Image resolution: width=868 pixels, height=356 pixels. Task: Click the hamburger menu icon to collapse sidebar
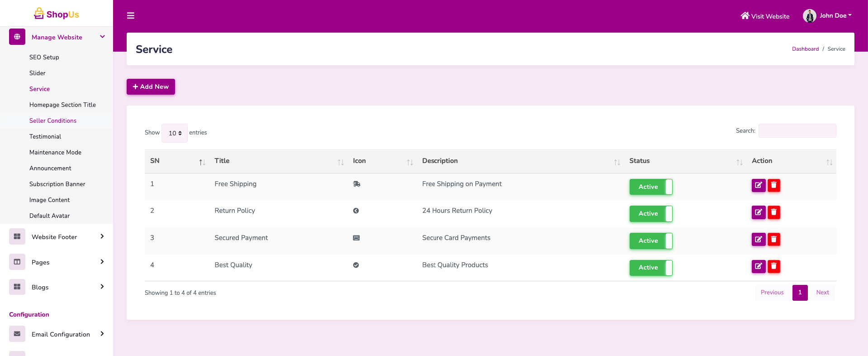[x=131, y=16]
